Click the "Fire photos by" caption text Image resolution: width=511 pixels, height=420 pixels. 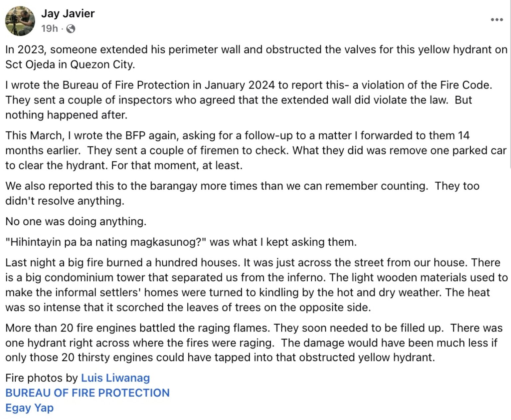[41, 378]
